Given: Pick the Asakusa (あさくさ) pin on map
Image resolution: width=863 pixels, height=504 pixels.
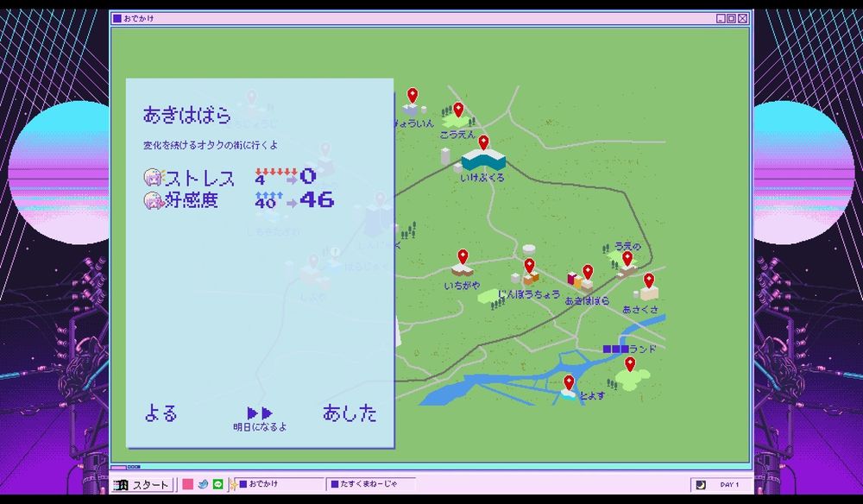Looking at the screenshot, I should 649,280.
